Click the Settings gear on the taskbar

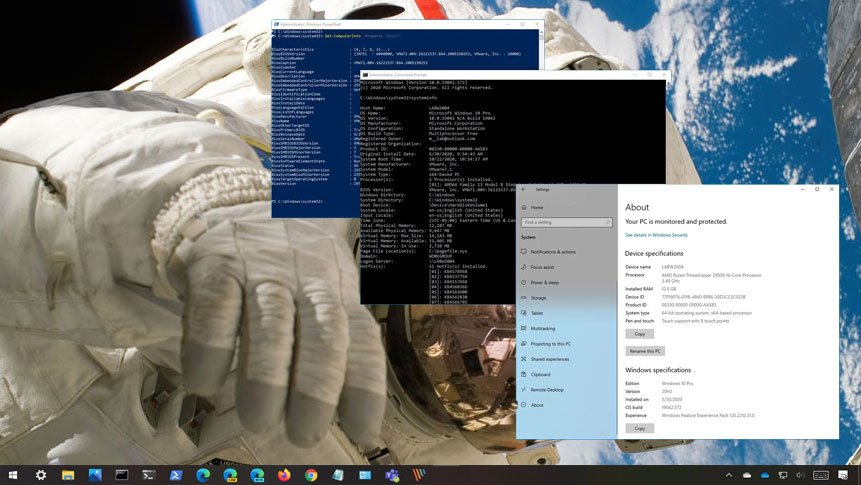(41, 475)
